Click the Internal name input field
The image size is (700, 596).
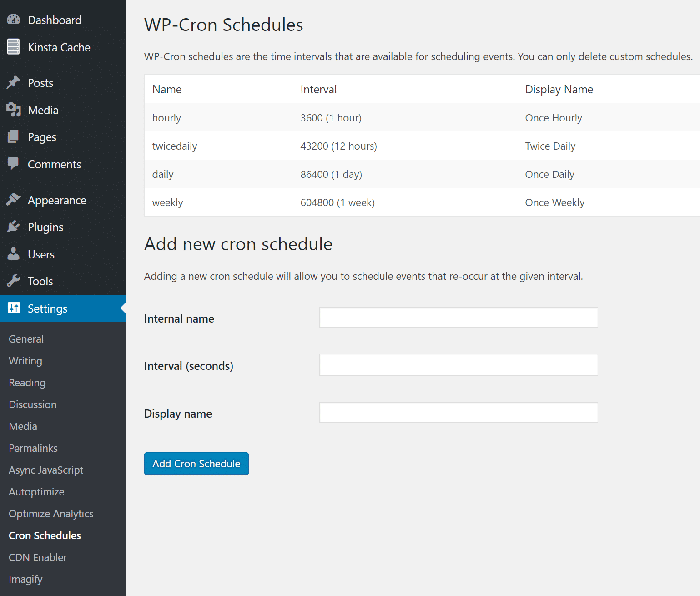coord(458,318)
